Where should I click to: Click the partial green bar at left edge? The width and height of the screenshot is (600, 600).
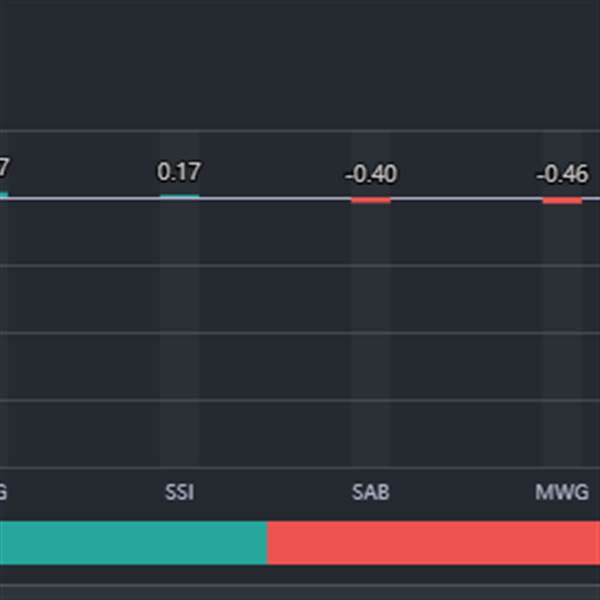pos(3,195)
